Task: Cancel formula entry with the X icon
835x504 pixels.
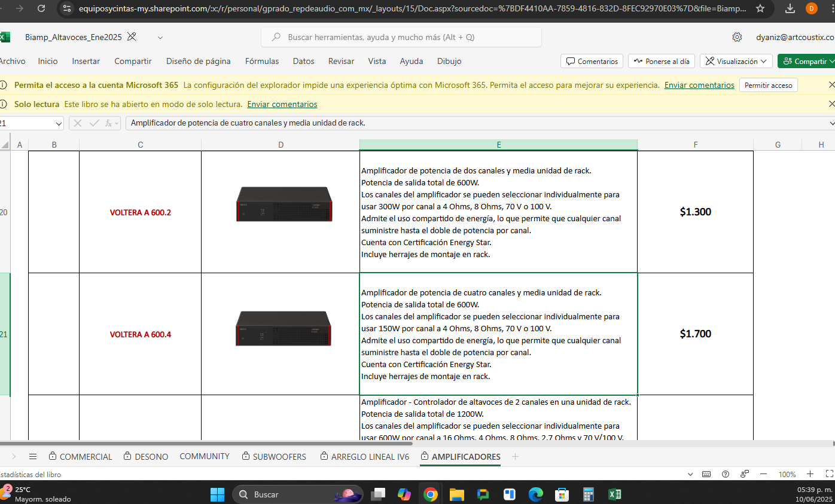Action: pyautogui.click(x=78, y=123)
